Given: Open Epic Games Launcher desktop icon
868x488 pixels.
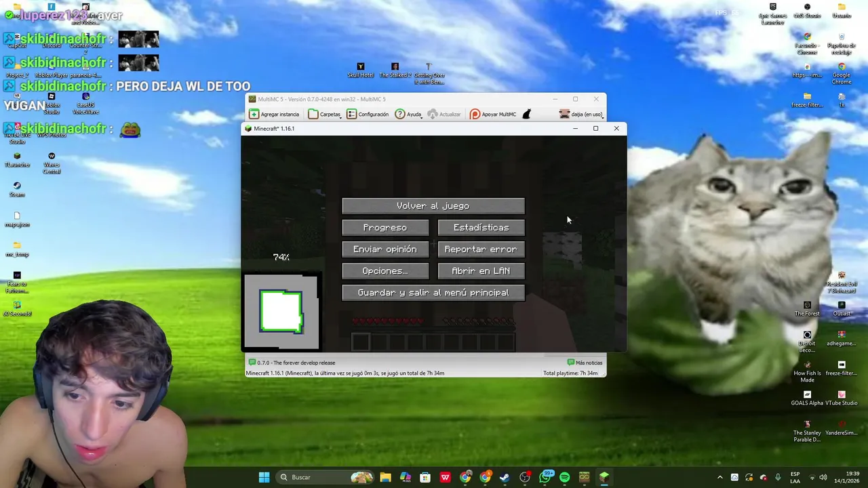Looking at the screenshot, I should tap(772, 14).
